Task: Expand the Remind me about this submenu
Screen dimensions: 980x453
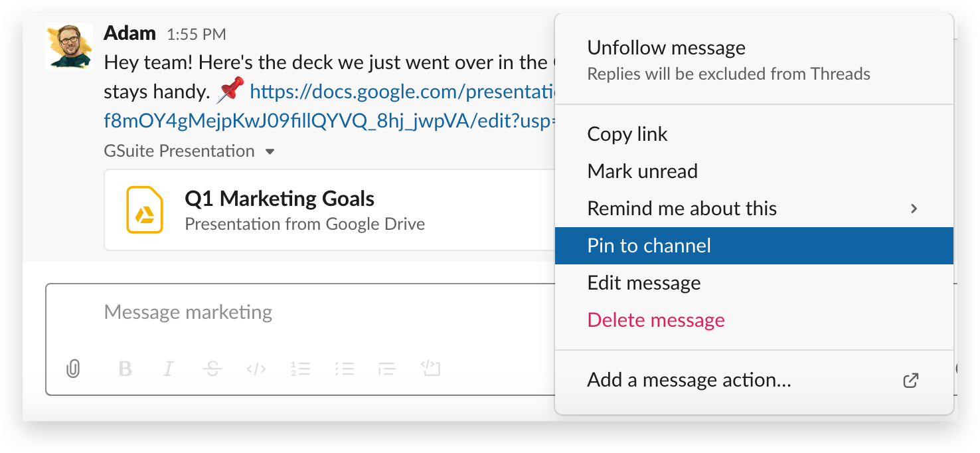Action: (x=914, y=209)
